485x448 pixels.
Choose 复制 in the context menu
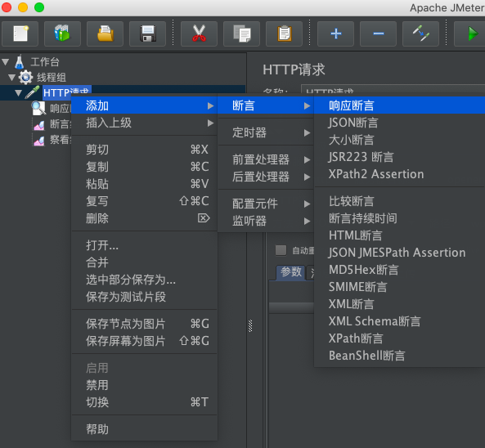[145, 167]
